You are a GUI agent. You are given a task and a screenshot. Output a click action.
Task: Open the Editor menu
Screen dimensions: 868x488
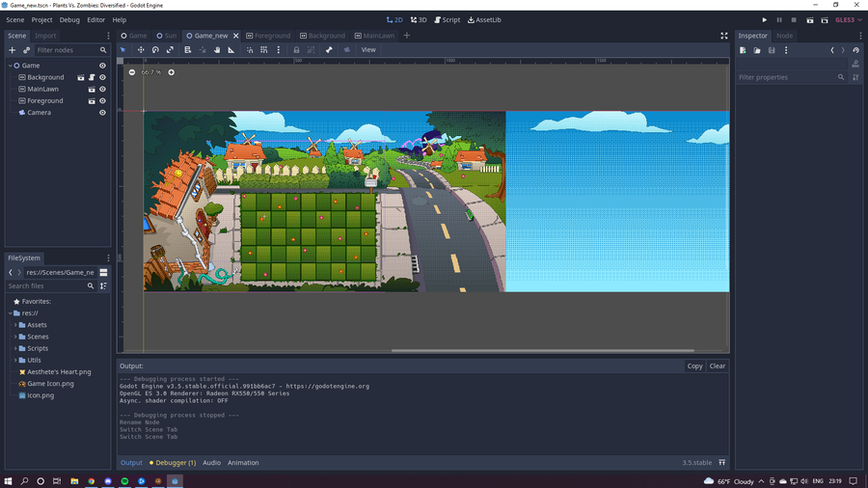[x=95, y=20]
